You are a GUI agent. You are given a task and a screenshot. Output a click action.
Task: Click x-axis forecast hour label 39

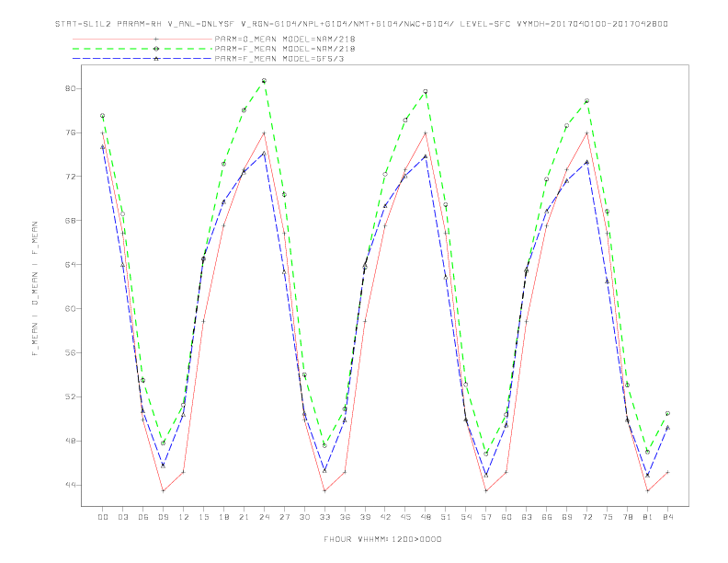365,517
